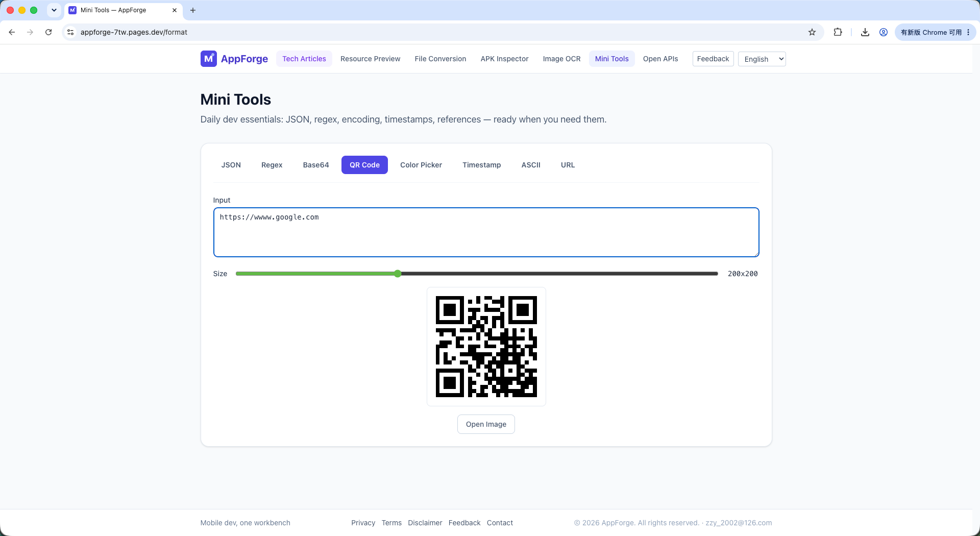Open the Terms footer link

tap(391, 523)
